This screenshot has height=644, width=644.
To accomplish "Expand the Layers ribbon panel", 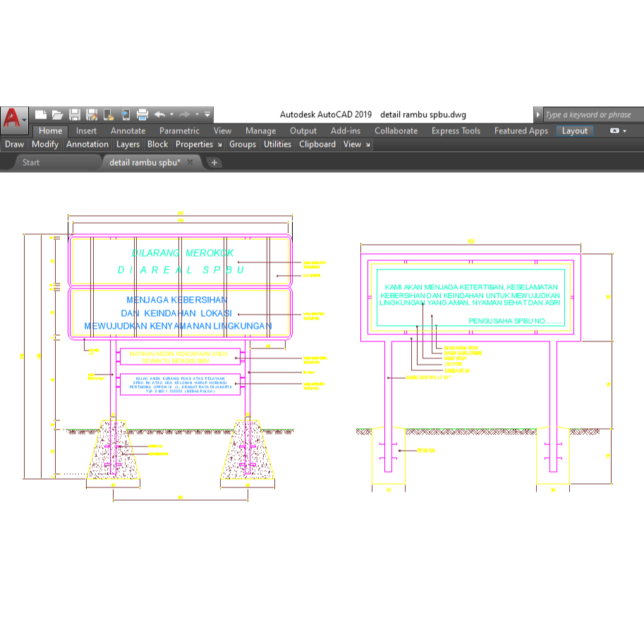I will point(128,145).
